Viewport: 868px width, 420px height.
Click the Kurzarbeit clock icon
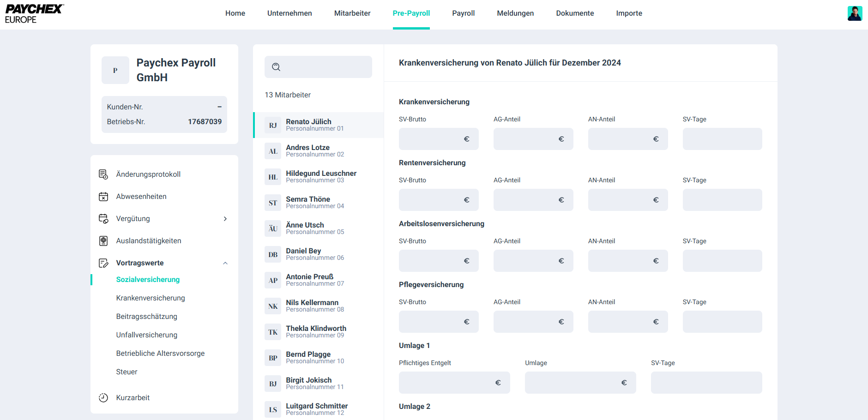point(103,398)
